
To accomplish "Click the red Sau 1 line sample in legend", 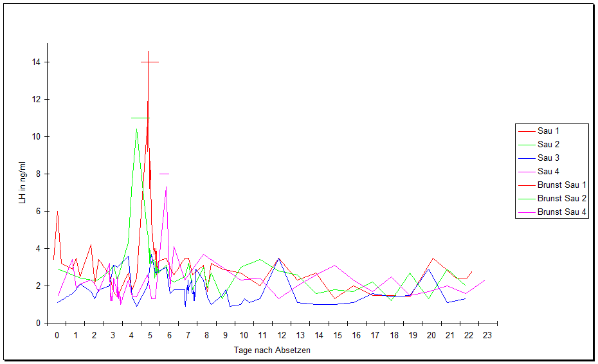I will [527, 131].
